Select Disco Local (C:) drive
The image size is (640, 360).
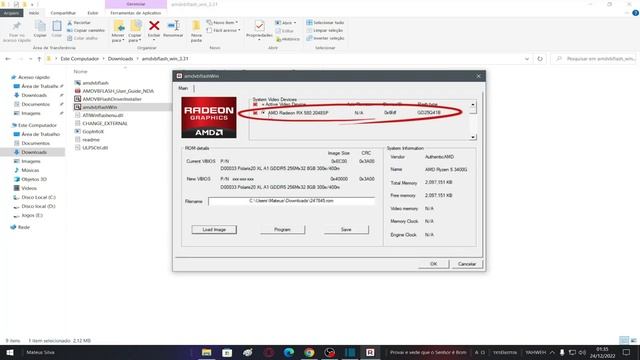coord(38,197)
